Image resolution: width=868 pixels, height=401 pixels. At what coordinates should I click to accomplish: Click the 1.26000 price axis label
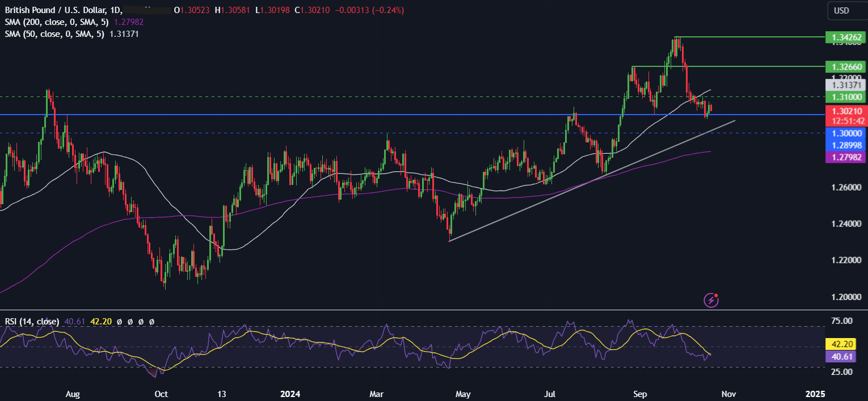point(847,187)
